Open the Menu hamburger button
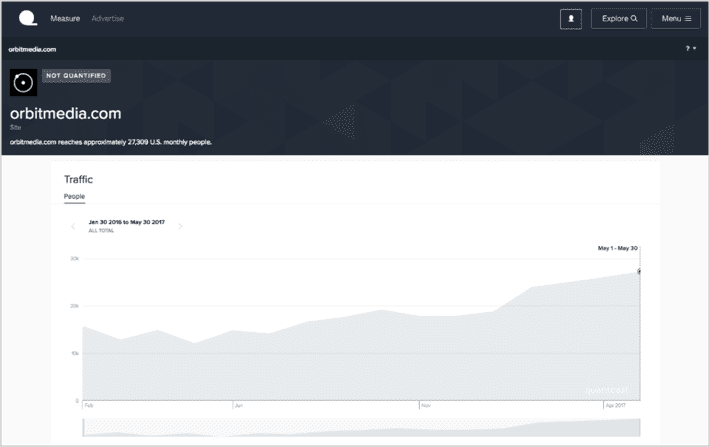710x447 pixels. click(x=676, y=19)
